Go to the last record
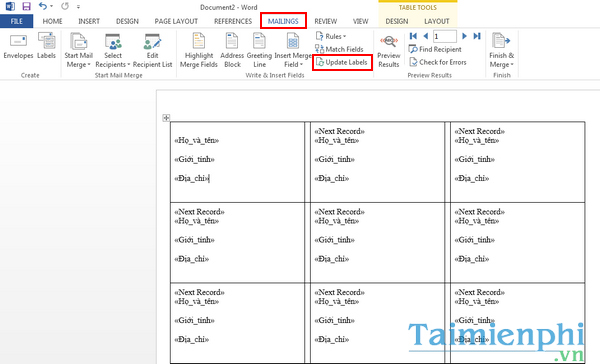The height and width of the screenshot is (364, 600). 477,36
